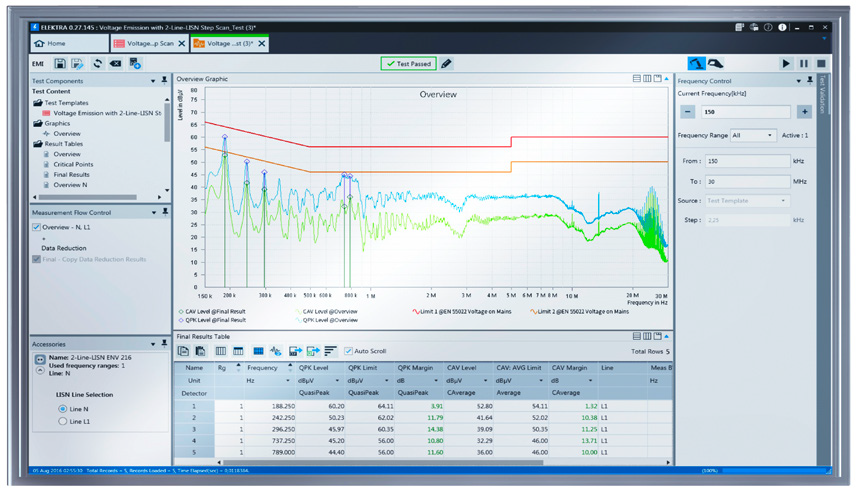Viewport: 856px width, 488px height.
Task: Click the sort lines icon in Final Results toolbar
Action: pyautogui.click(x=330, y=351)
